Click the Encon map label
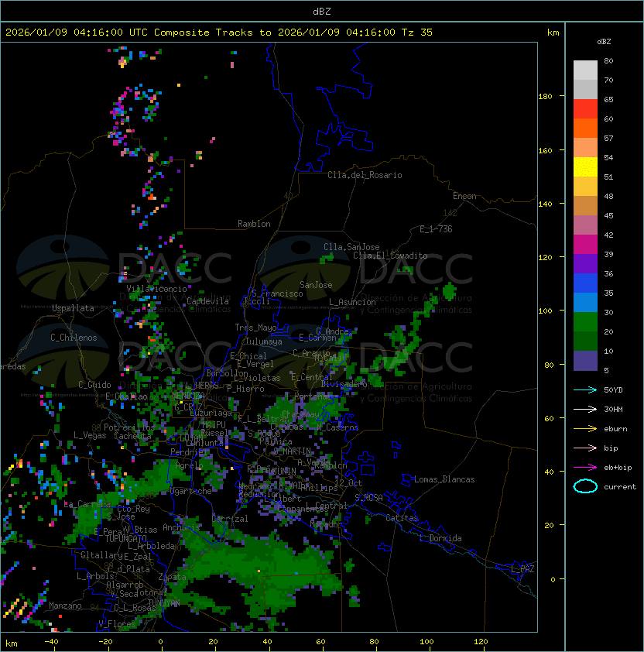 464,196
